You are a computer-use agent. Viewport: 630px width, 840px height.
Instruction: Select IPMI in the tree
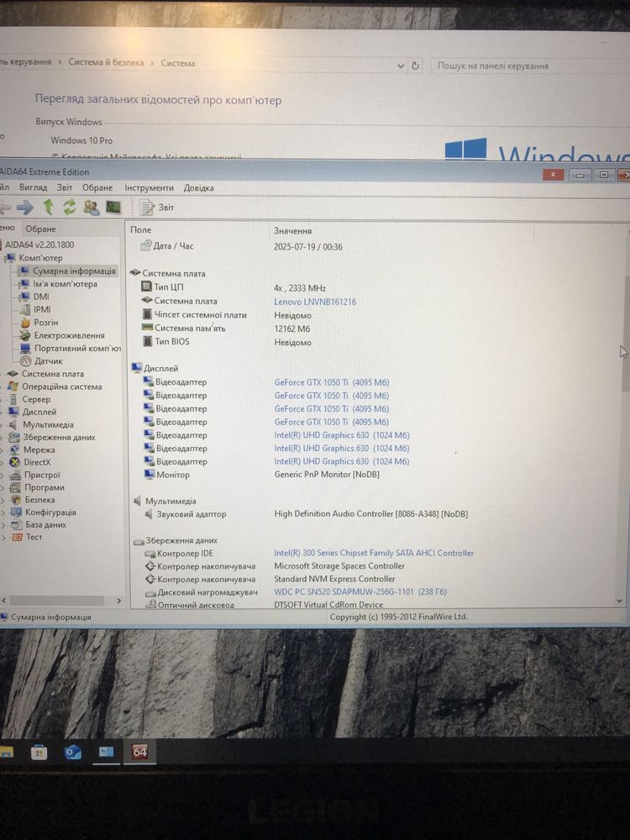[x=42, y=310]
